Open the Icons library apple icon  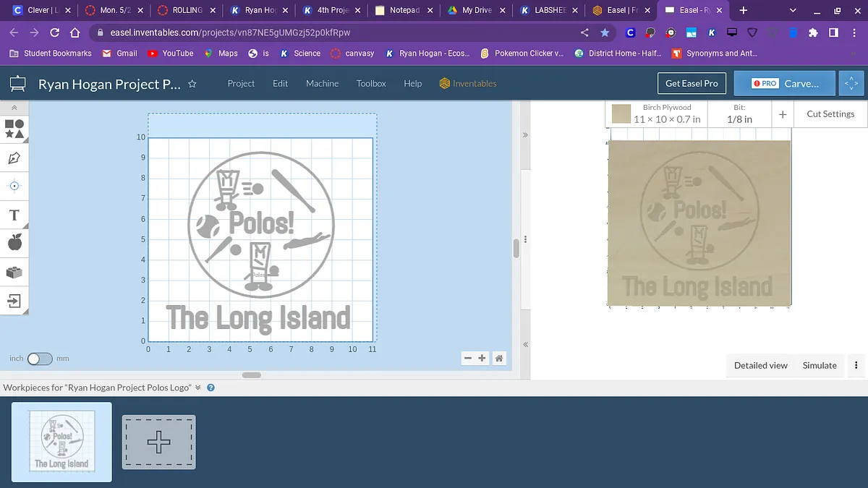14,242
